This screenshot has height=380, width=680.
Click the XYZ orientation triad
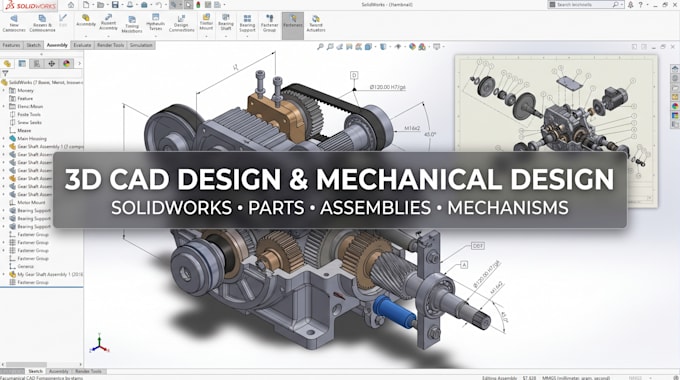[100, 343]
